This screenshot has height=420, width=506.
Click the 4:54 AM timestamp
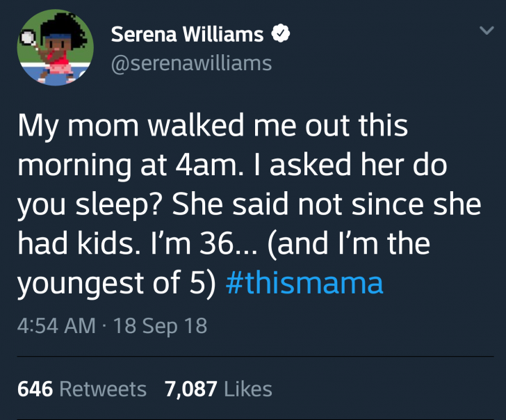point(56,325)
